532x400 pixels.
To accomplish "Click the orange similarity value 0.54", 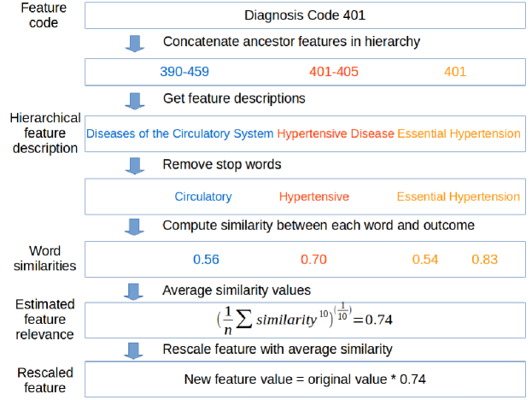I will [424, 259].
